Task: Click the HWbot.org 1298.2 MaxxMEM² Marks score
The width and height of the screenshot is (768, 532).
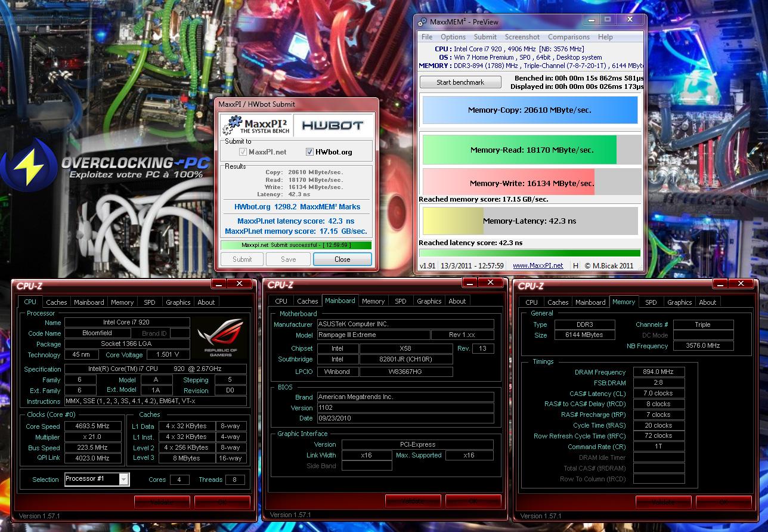Action: click(x=297, y=207)
